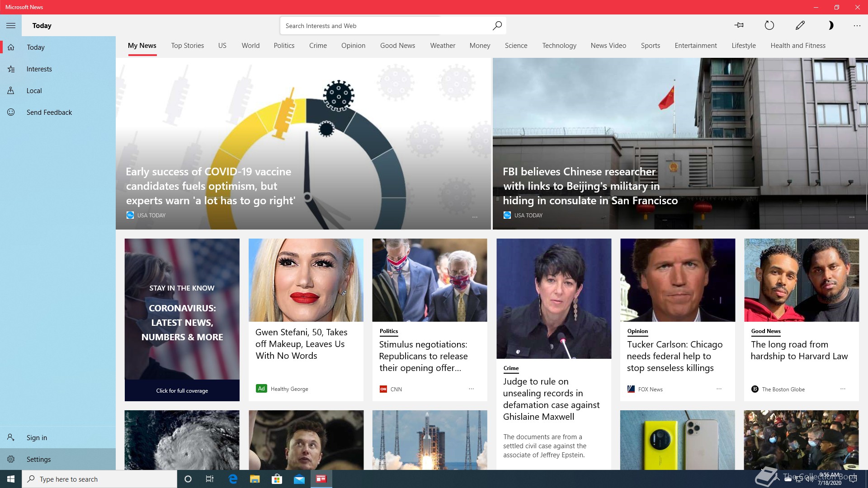Open the Opinion tab
Image resolution: width=868 pixels, height=488 pixels.
coord(353,46)
